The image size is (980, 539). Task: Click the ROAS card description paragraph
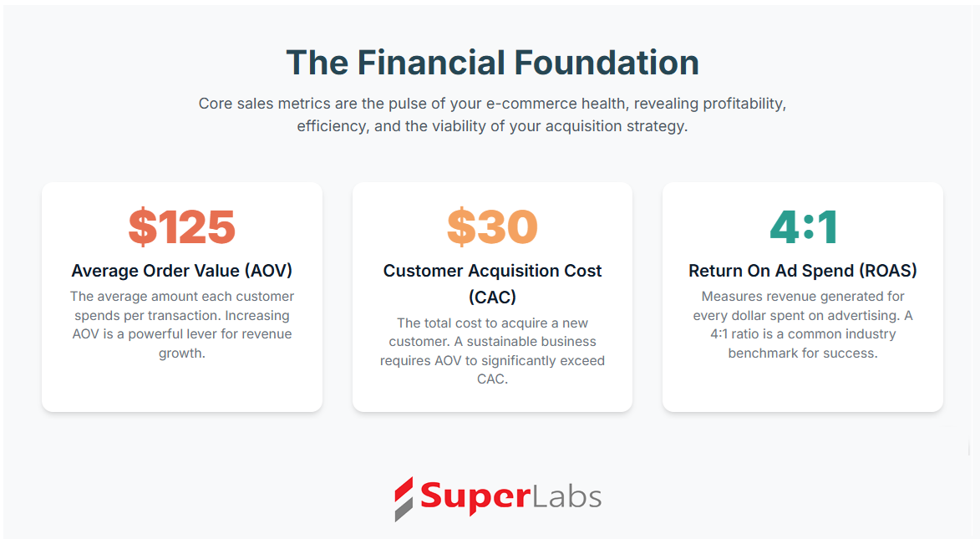point(803,324)
